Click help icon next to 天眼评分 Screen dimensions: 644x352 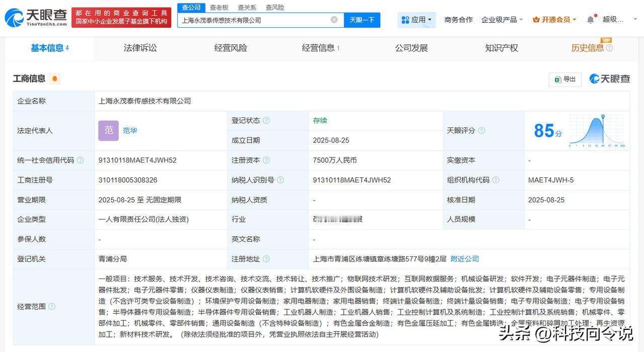point(481,130)
